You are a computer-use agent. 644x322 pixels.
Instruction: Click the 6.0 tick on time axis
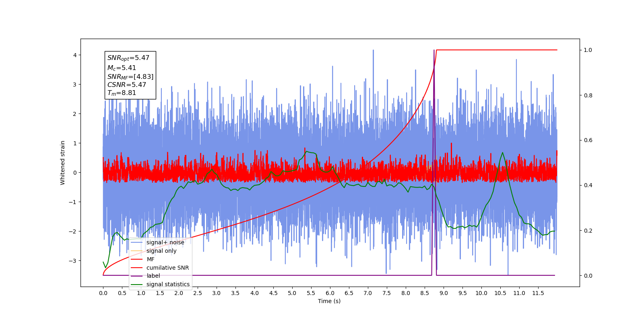pos(330,293)
